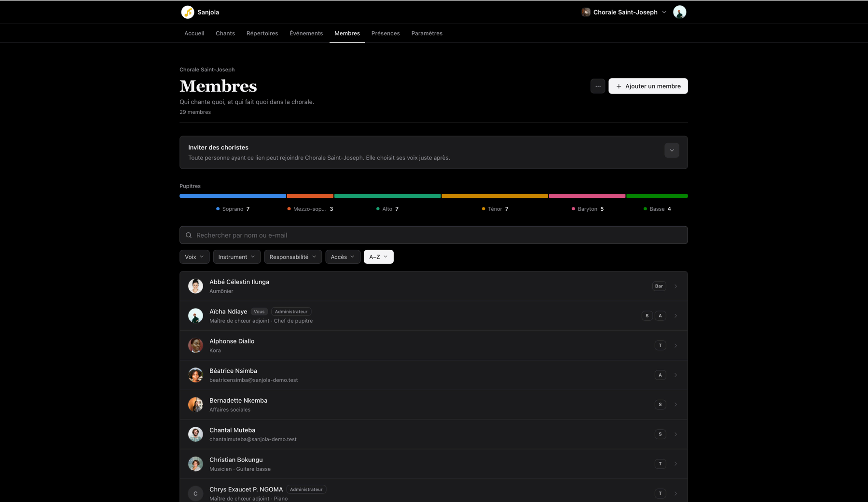Click Aïcha Ndiaye's avatar

tap(195, 316)
